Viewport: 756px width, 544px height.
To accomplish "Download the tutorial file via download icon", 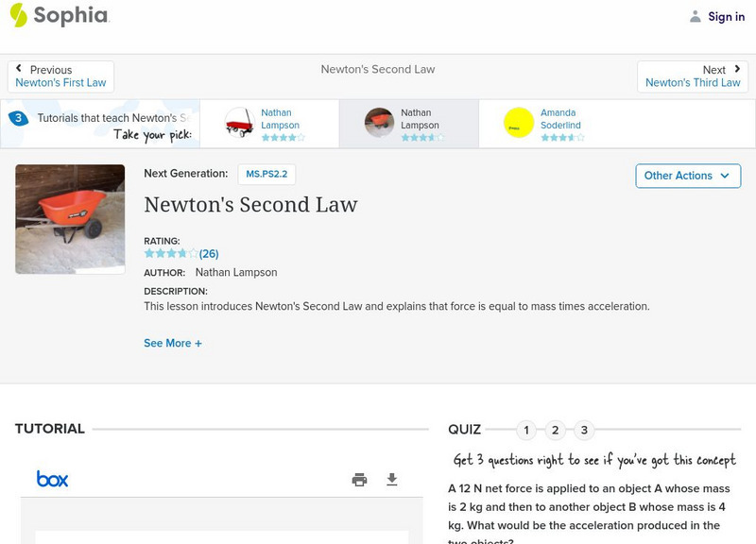I will (392, 480).
